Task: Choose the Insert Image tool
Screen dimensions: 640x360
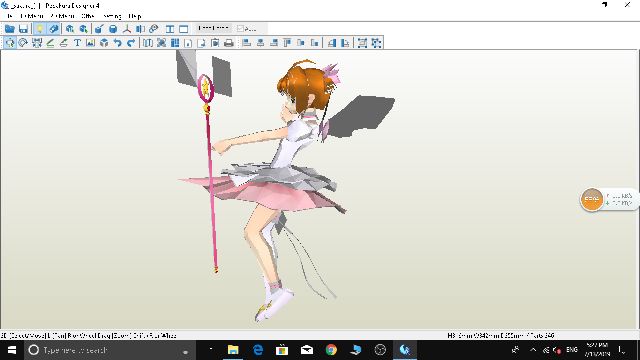Action: 91,42
